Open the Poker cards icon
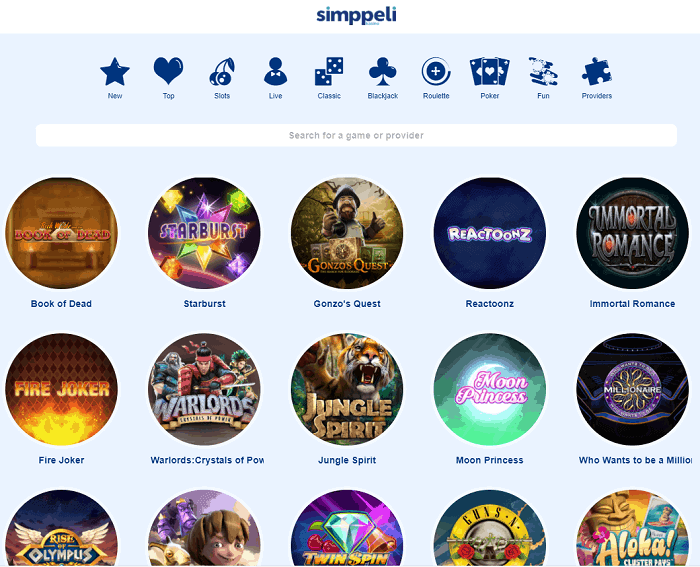The image size is (700, 567). click(490, 71)
